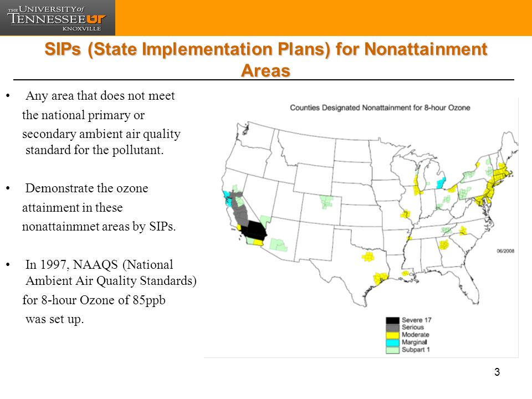
Task: Click the map title 'Counties Designated Nonattainment for 8-hour Ozone'
Action: point(380,108)
